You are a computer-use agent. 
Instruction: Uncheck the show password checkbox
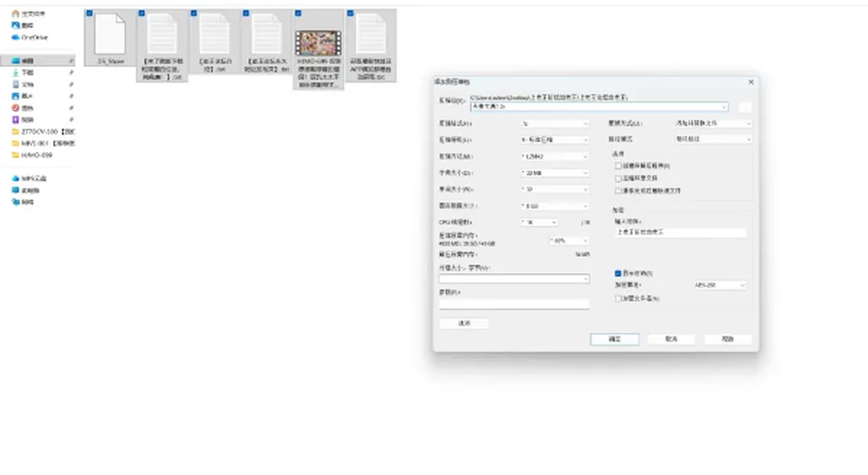618,273
